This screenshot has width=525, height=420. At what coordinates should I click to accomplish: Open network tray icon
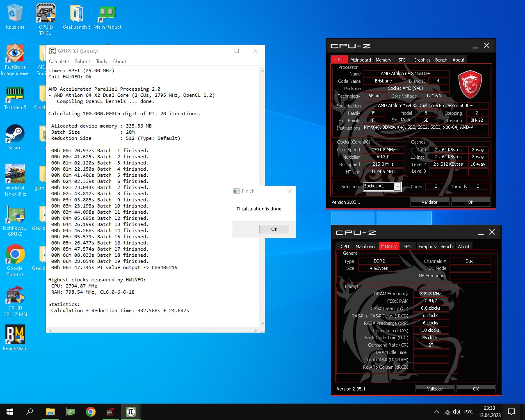coord(447,412)
